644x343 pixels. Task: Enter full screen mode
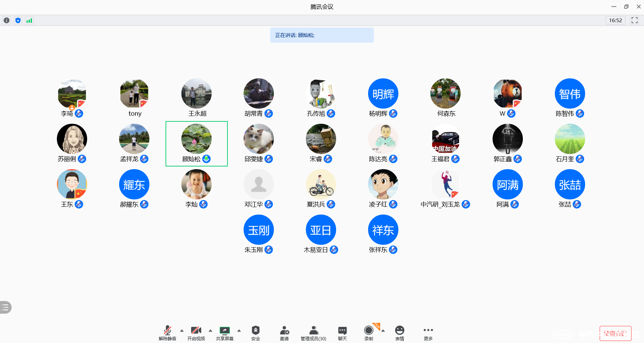coord(634,21)
